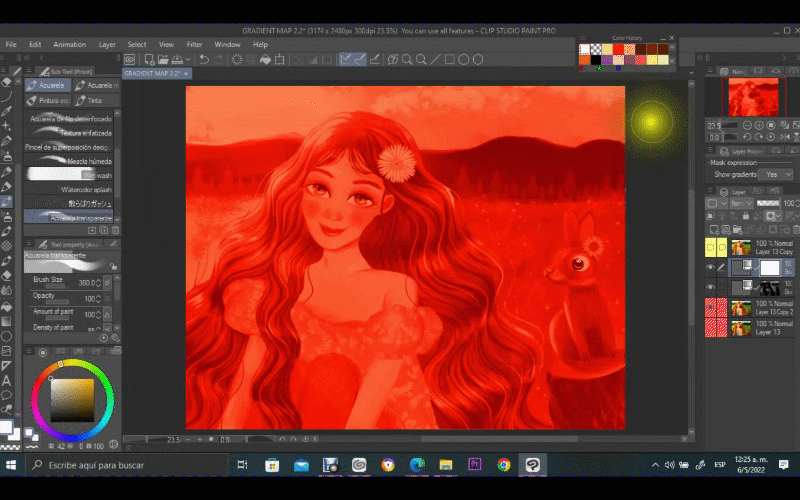Select the Gradient tool
This screenshot has height=500, width=800.
pyautogui.click(x=7, y=321)
